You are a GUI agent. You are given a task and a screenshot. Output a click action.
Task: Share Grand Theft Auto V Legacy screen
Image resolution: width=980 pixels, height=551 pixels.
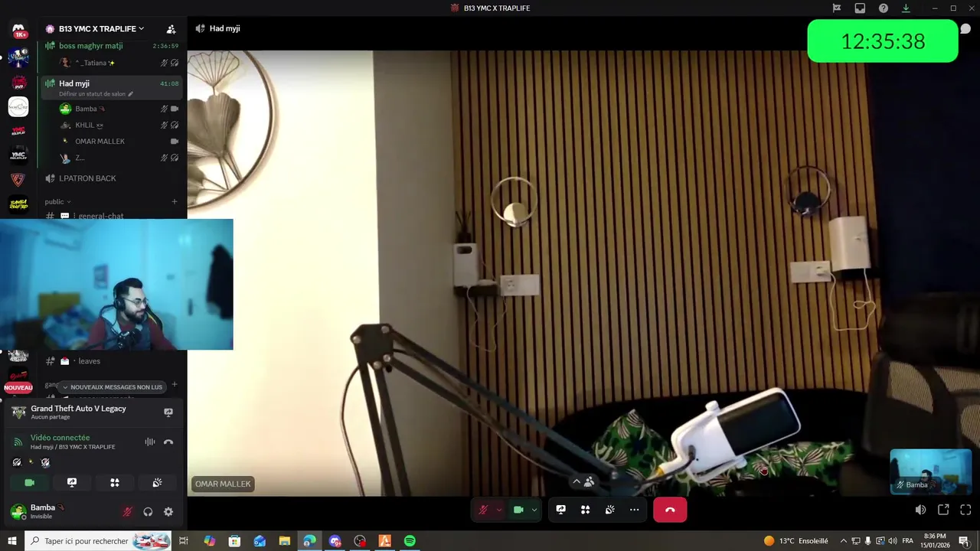pos(168,412)
